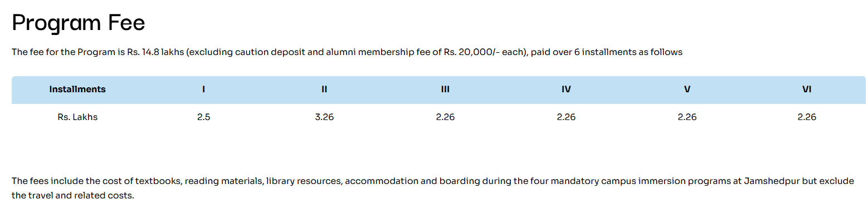Select the Installments column header
Screen dimensions: 868x209
pos(77,89)
